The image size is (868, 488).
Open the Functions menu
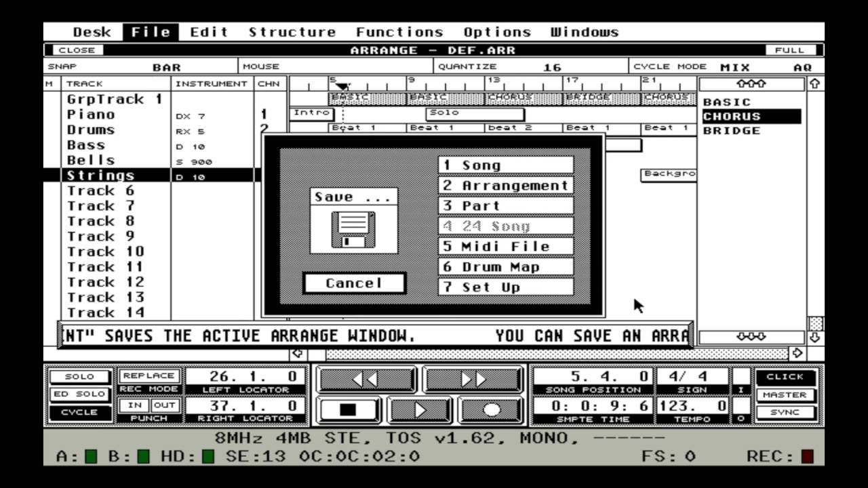pos(399,32)
